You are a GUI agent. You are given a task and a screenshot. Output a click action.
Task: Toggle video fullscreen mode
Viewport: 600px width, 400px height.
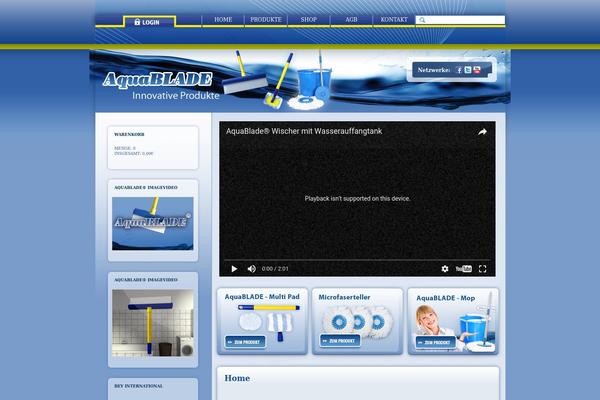pos(483,269)
